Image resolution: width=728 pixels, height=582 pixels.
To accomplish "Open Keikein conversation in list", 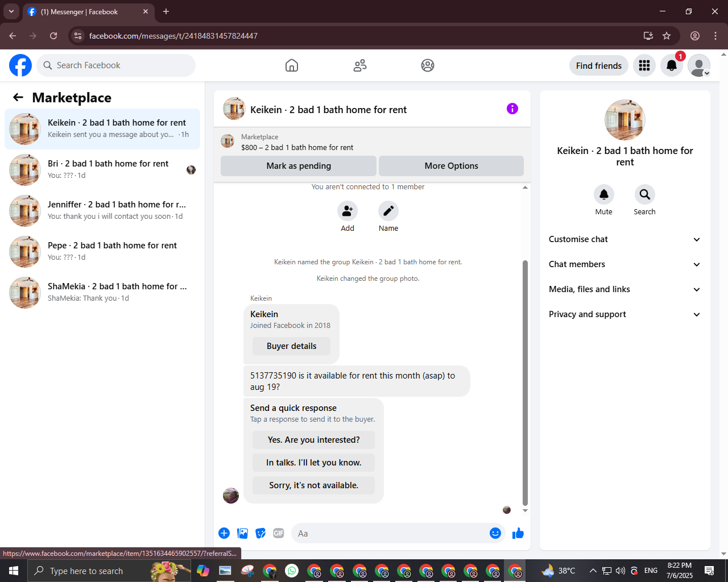I will 102,129.
